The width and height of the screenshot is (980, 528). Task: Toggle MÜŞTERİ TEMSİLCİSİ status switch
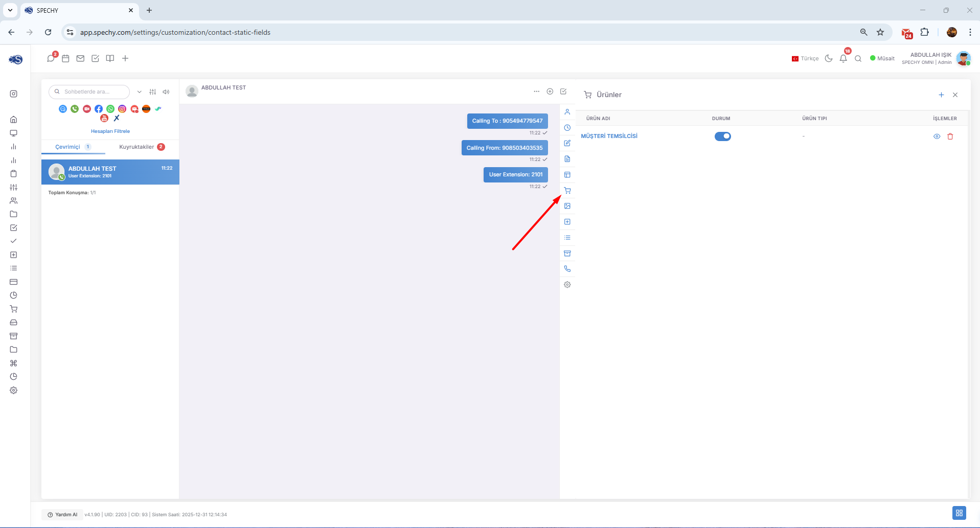click(723, 136)
